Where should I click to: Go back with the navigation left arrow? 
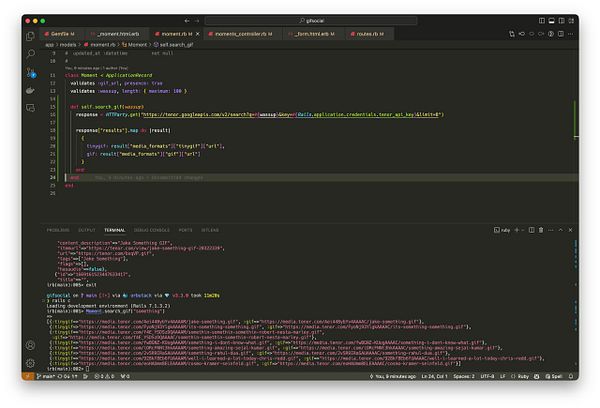[187, 21]
